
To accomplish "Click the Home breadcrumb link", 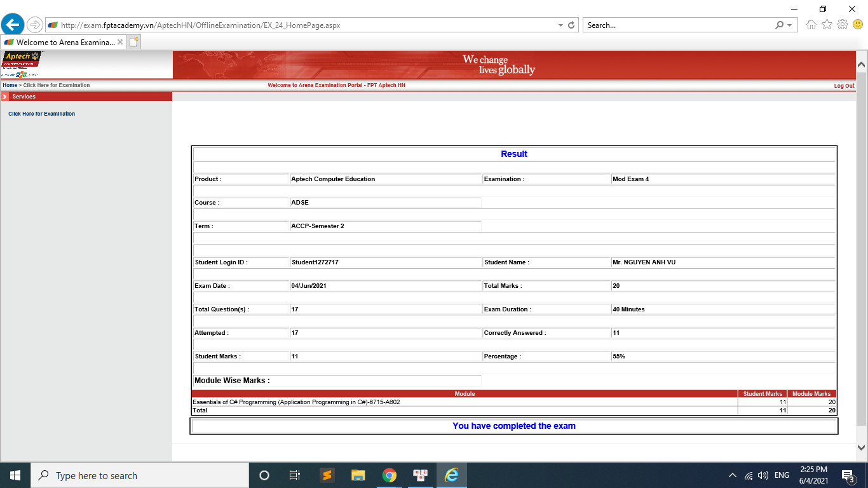I will point(10,85).
